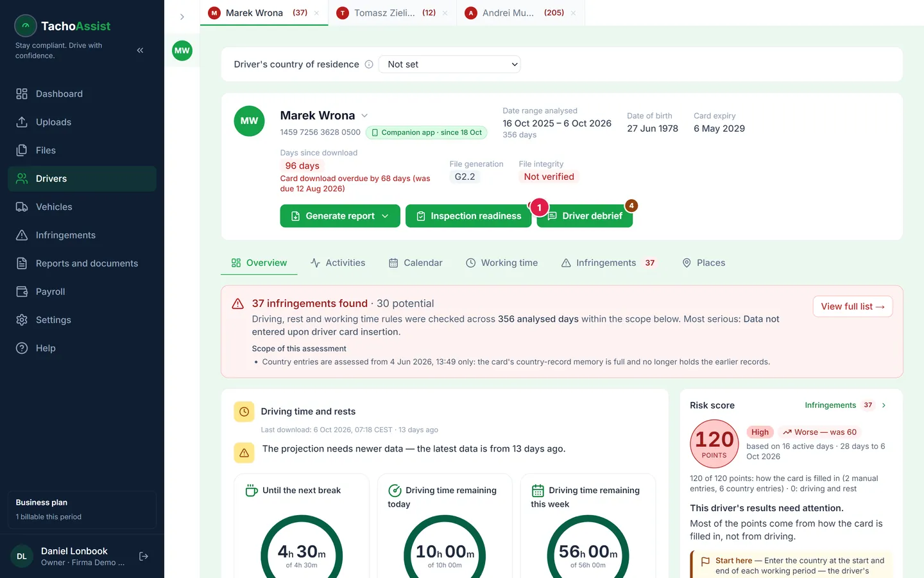Screen dimensions: 924x578
Task: Open the country of residence dropdown
Action: tap(449, 64)
